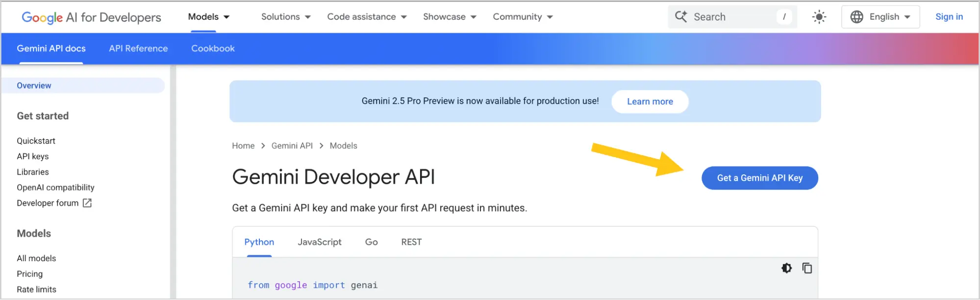Open the Showcase dropdown
980x300 pixels.
(450, 17)
